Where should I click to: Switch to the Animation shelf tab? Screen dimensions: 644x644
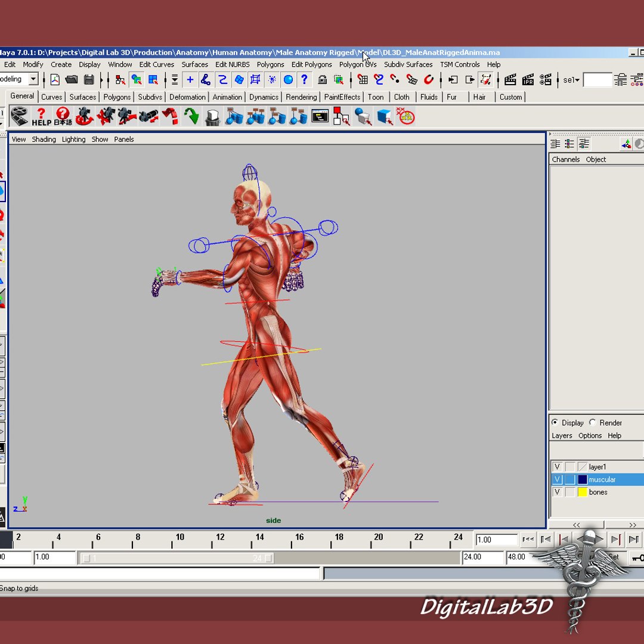(x=227, y=97)
